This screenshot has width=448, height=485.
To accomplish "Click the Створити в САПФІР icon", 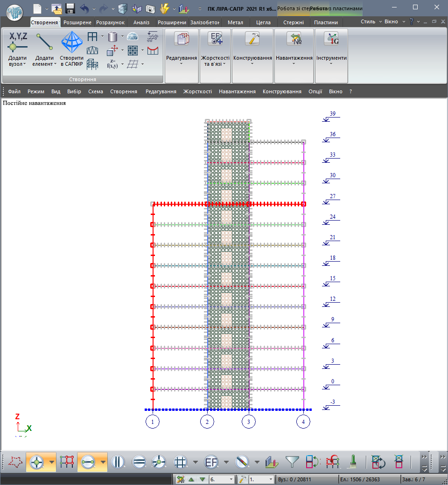I will 71,42.
